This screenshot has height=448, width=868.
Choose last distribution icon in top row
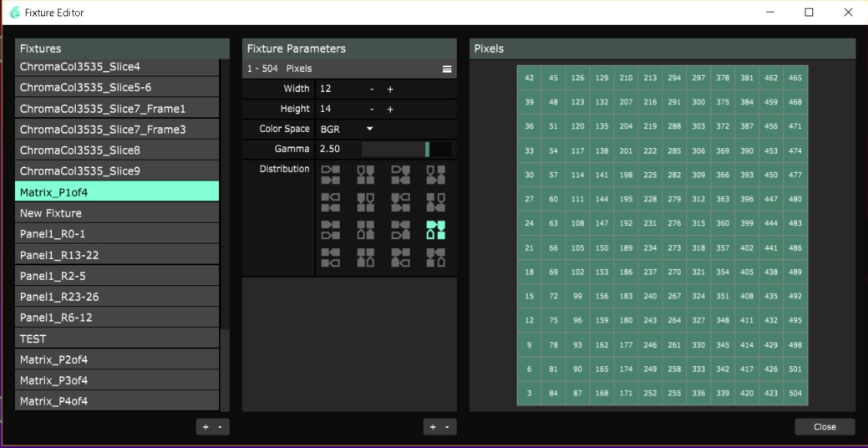pos(435,175)
